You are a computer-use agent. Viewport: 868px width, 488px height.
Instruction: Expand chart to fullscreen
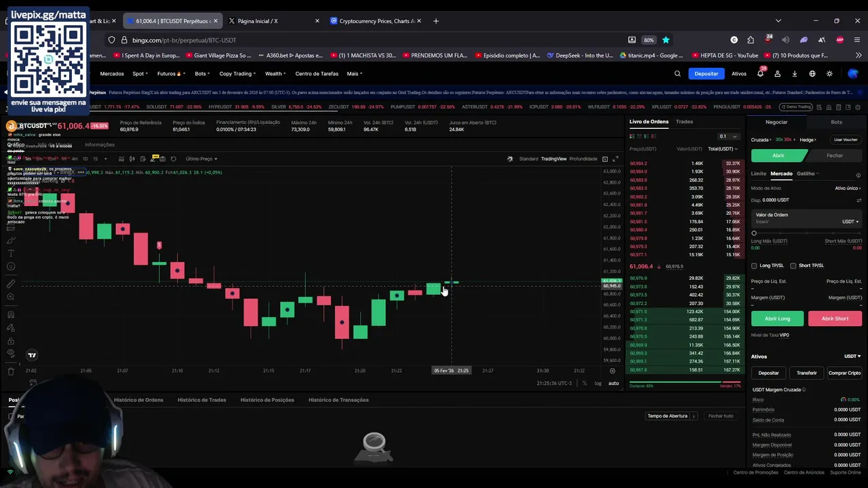(x=615, y=159)
